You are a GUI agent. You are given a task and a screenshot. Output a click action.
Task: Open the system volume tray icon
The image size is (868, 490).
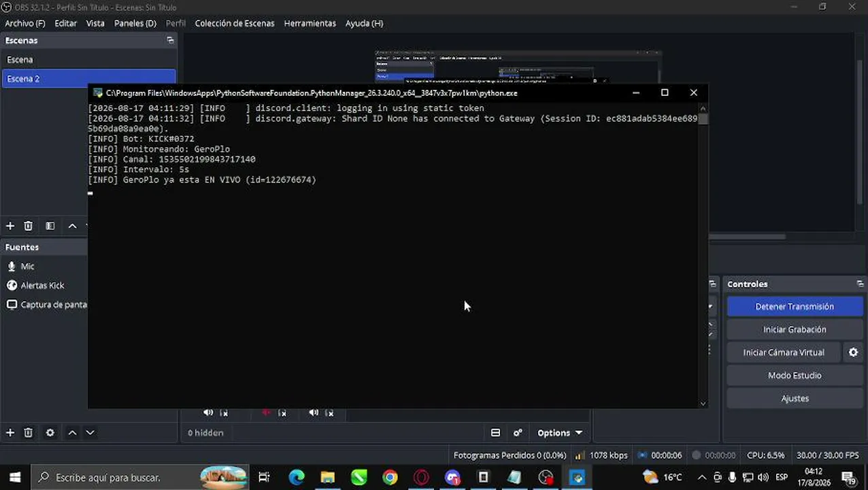763,478
